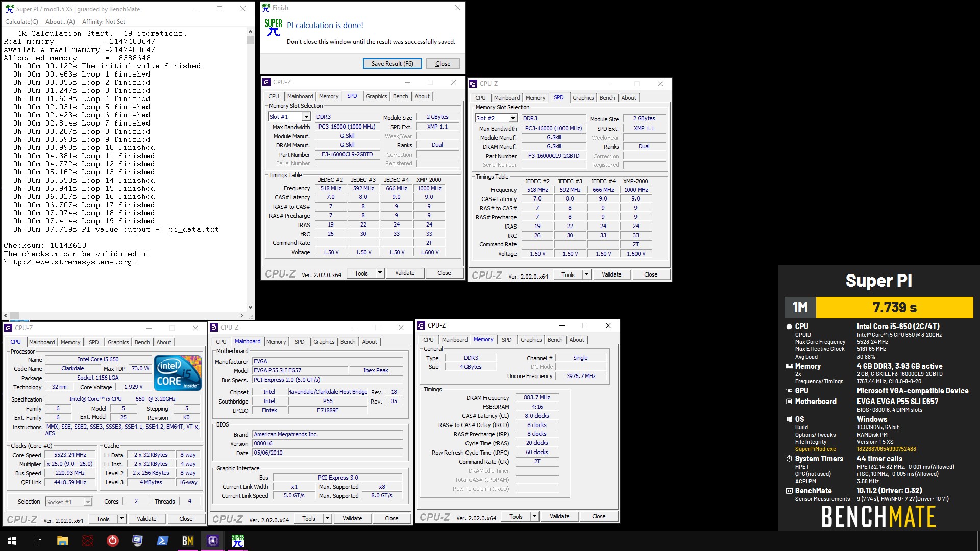Open Task View on the taskbar
980x551 pixels.
[x=37, y=541]
